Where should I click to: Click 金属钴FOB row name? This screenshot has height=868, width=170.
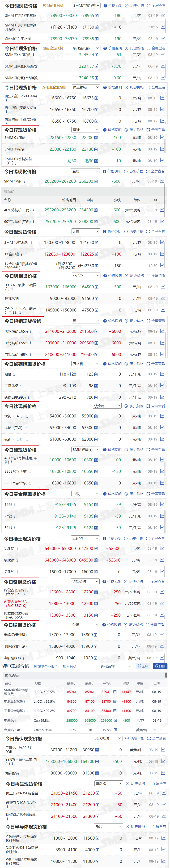12,730
